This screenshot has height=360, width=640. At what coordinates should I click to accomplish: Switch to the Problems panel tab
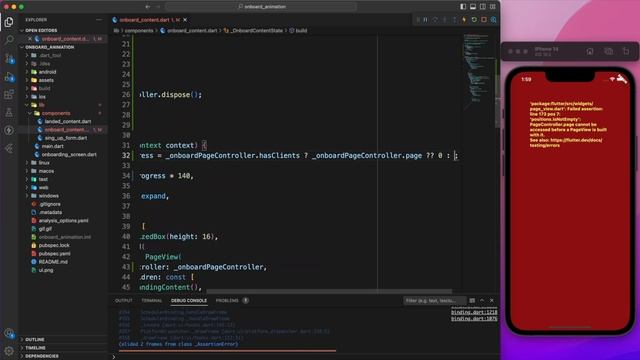coord(227,300)
